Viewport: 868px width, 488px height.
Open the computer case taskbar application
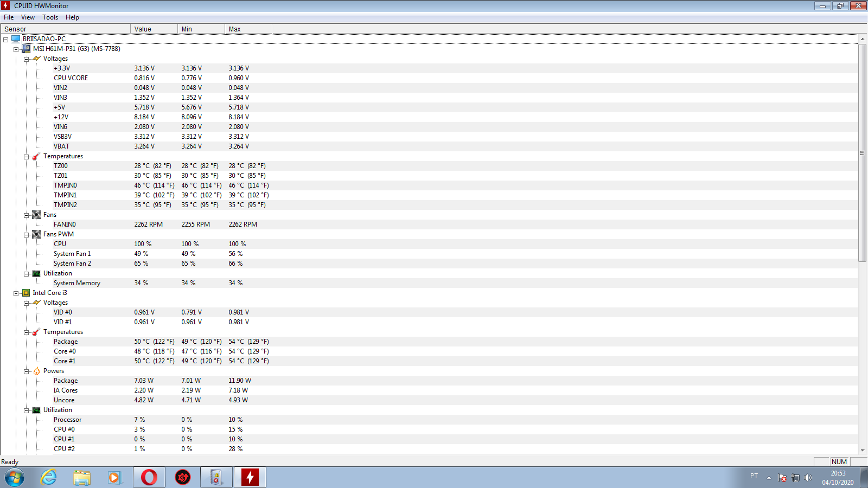click(x=216, y=478)
